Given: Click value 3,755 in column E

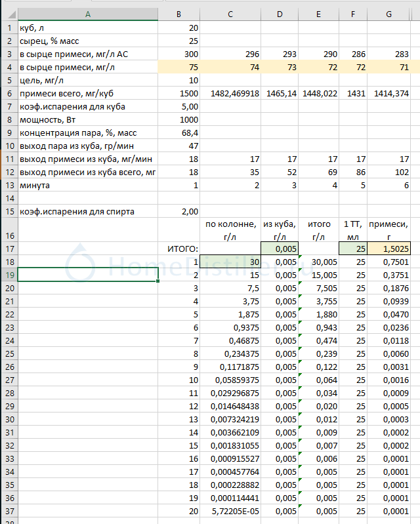Looking at the screenshot, I should [318, 301].
